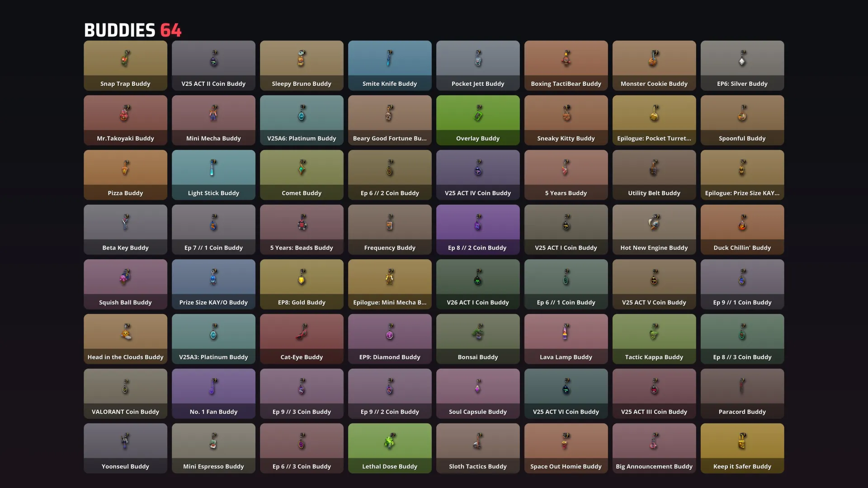
Task: Click the "Big Announcement Buddy" label
Action: (x=654, y=466)
